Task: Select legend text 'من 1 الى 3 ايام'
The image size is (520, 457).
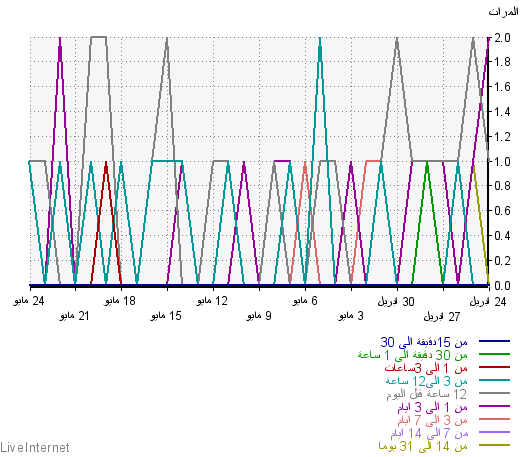Action: click(x=432, y=407)
